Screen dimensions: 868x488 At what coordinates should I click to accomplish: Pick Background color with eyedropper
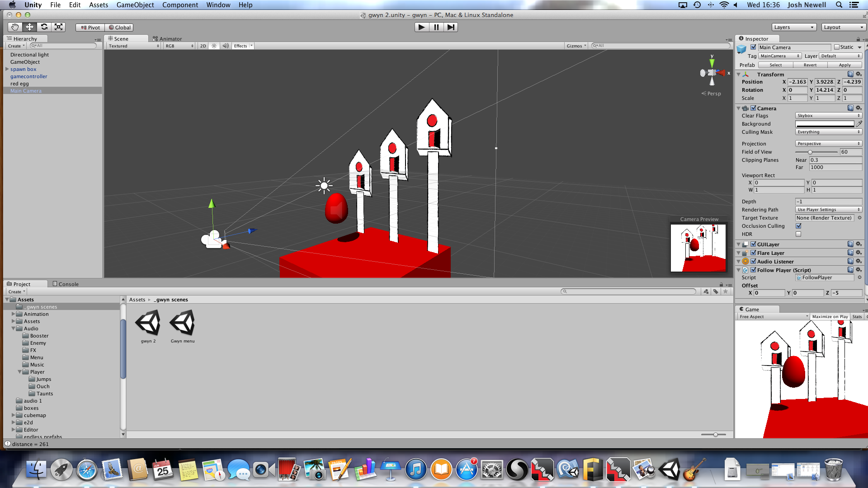tap(859, 124)
